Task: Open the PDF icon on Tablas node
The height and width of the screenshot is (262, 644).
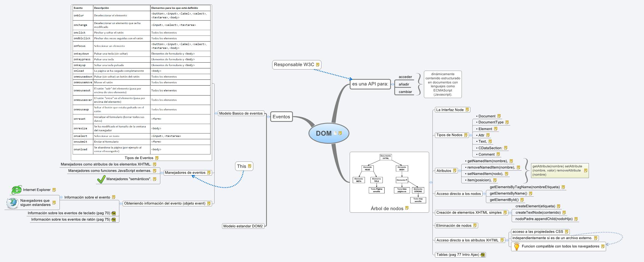Action: 483,255
